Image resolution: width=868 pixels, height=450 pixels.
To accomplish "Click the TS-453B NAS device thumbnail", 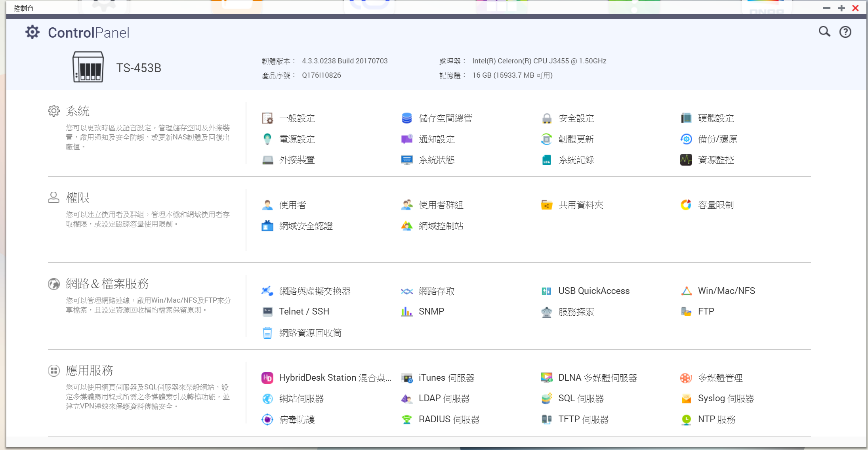I will pyautogui.click(x=88, y=67).
